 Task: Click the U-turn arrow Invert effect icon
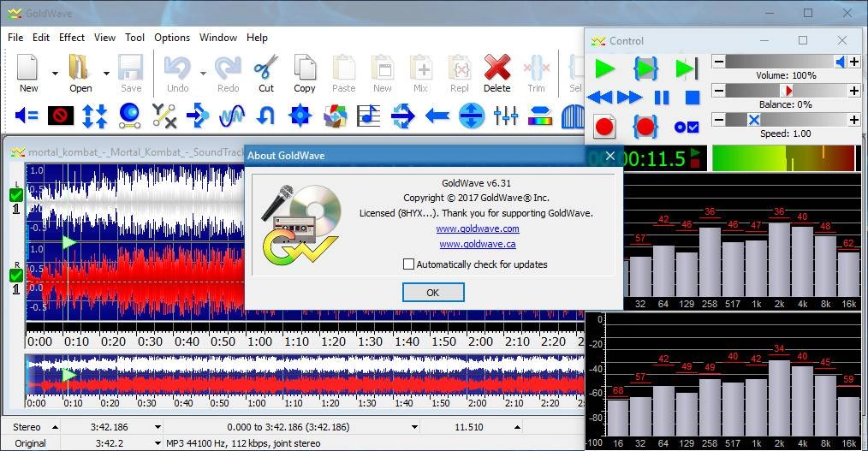click(x=266, y=116)
